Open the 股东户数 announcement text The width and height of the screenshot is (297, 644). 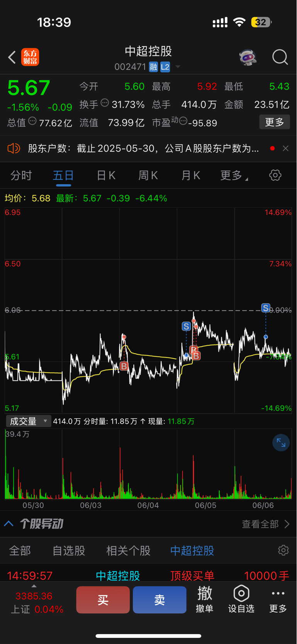pos(143,149)
